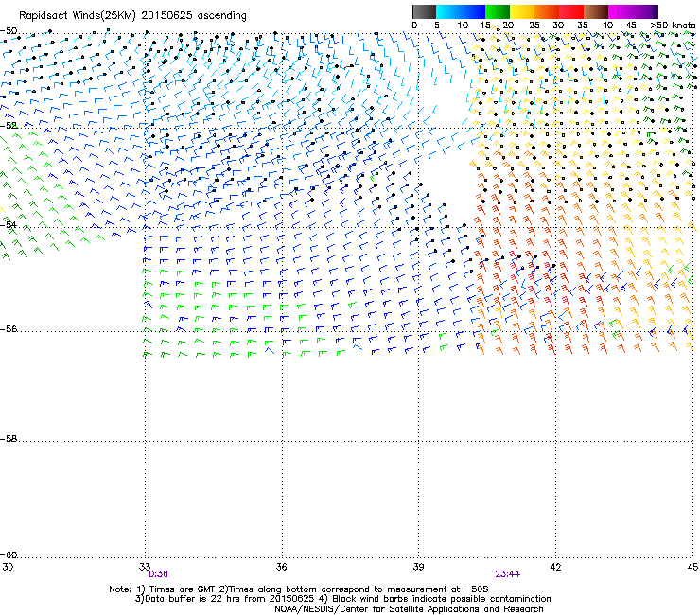Screen dimensions: 700x615
Task: Click the latitude label '-60'
Action: click(x=9, y=555)
